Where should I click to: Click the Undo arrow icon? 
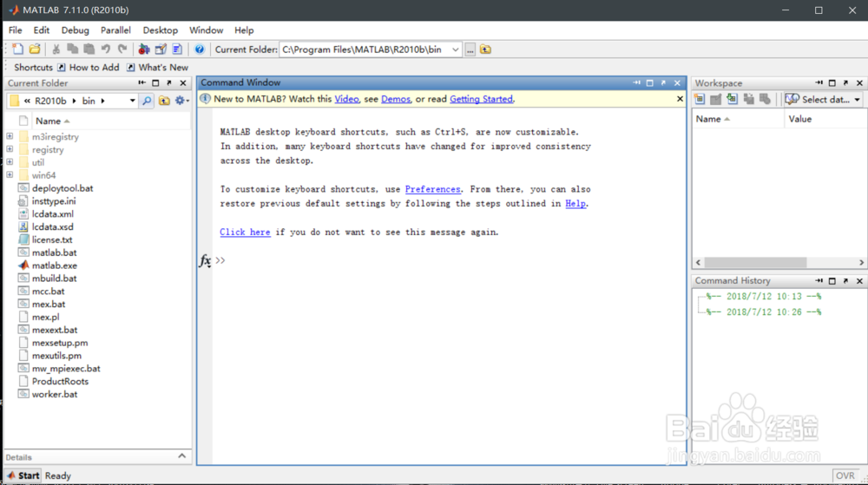[x=106, y=49]
